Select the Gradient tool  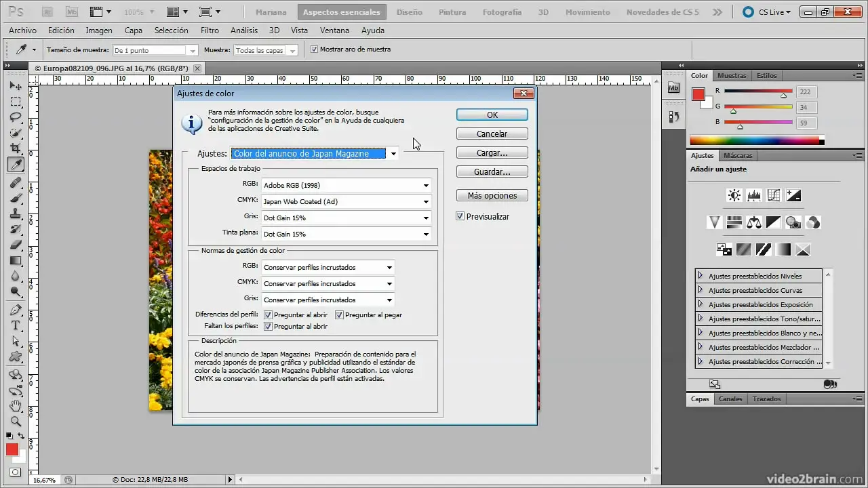(15, 260)
